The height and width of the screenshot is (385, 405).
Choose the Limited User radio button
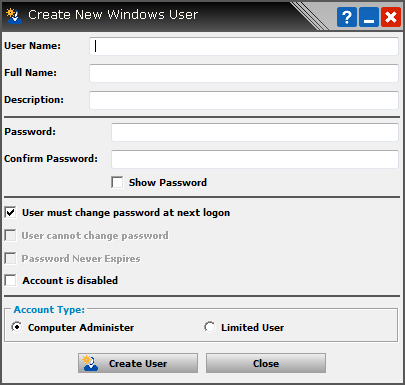[x=210, y=327]
